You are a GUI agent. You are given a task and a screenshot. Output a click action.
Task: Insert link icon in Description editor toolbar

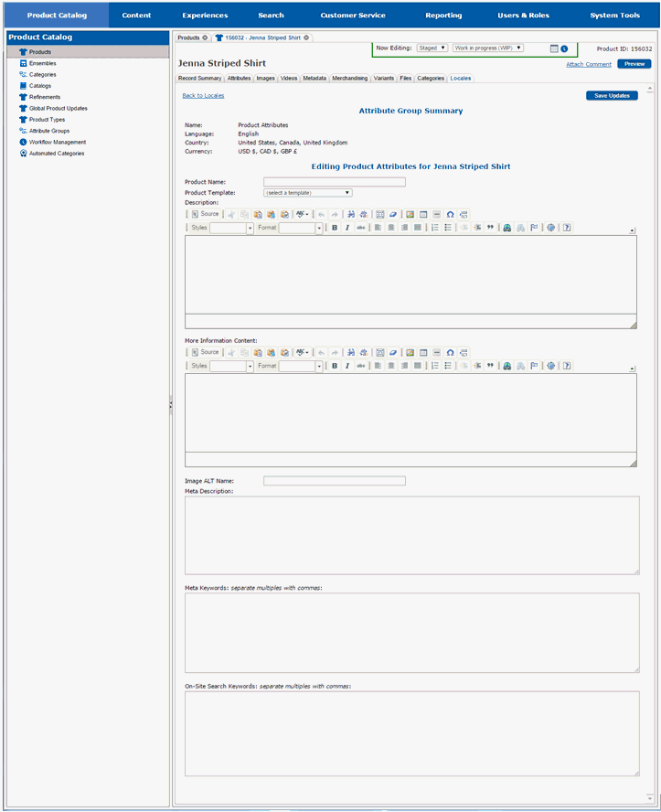click(x=507, y=228)
